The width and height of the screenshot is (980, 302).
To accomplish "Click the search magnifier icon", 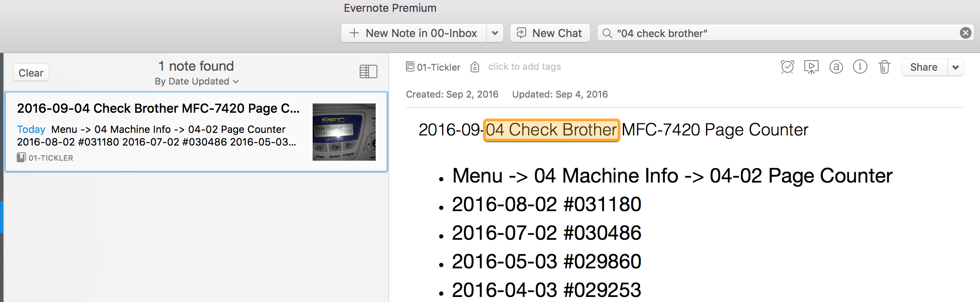I will click(607, 33).
